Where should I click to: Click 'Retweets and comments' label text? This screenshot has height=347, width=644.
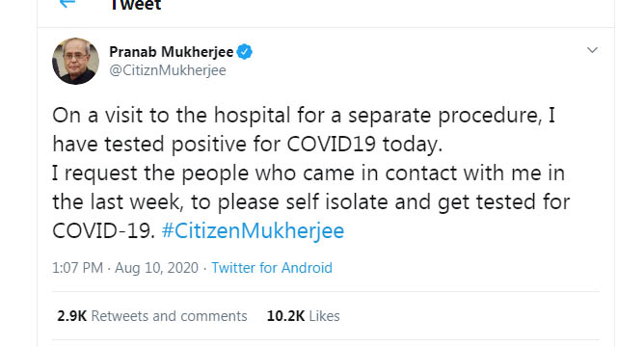click(170, 316)
